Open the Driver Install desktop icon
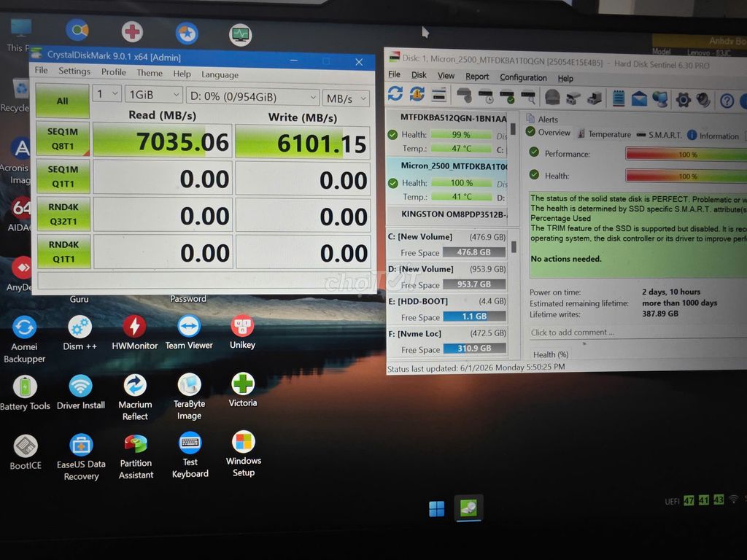This screenshot has width=747, height=560. pos(80,393)
